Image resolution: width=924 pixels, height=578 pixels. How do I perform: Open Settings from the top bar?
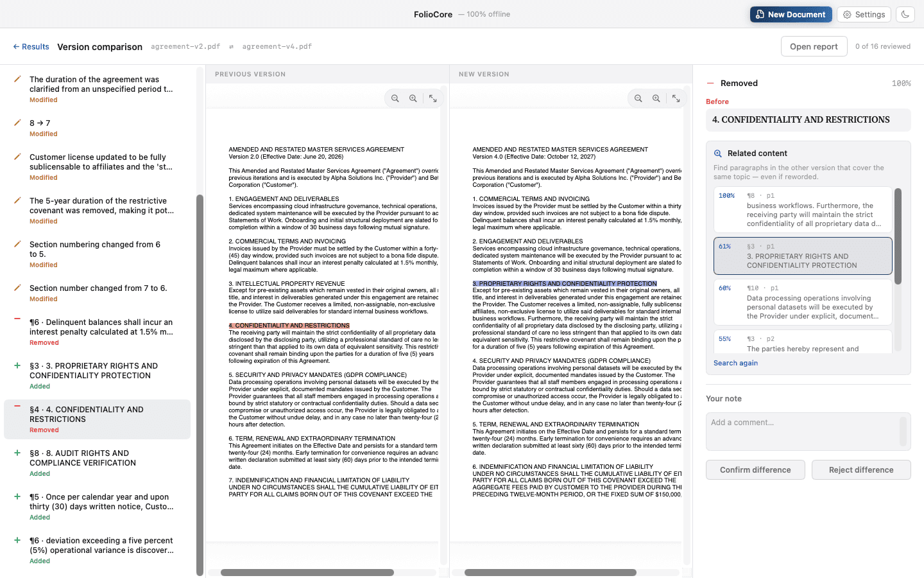(x=864, y=14)
